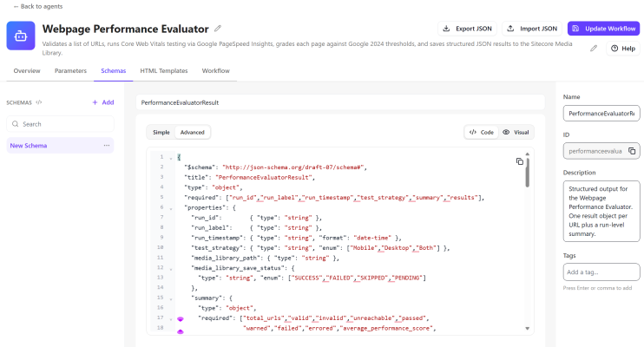The height and width of the screenshot is (347, 644).
Task: Collapse the required array at line 17
Action: pos(171,319)
